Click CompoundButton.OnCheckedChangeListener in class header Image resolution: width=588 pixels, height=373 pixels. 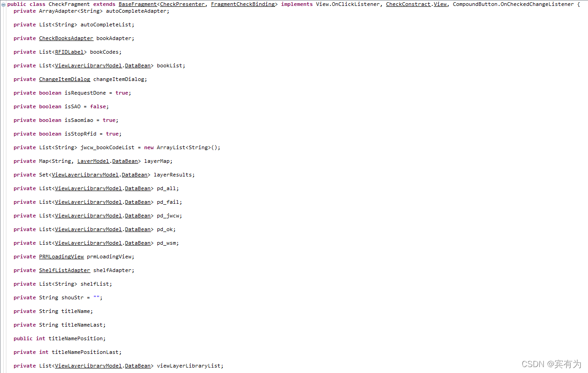coord(513,4)
